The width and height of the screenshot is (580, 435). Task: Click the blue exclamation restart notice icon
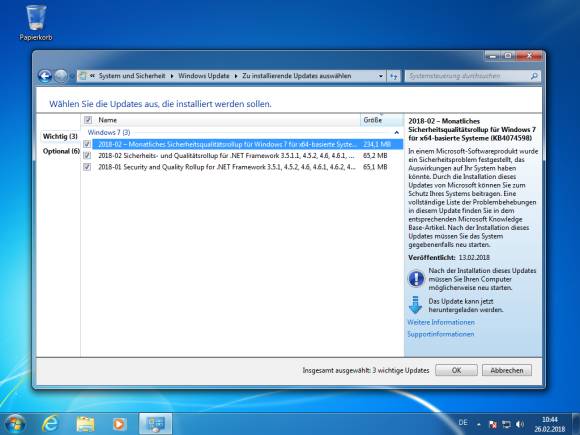[x=416, y=279]
